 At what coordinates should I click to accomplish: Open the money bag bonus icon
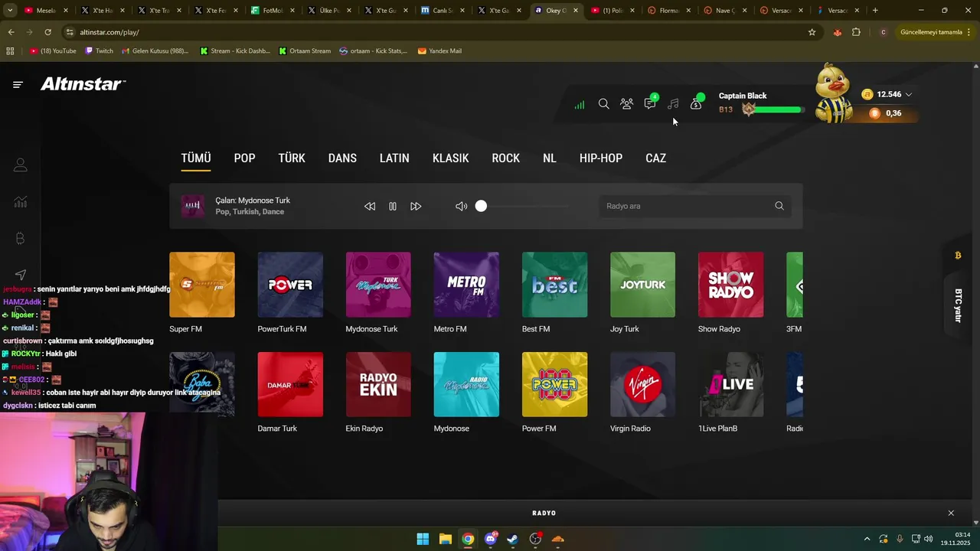coord(696,103)
